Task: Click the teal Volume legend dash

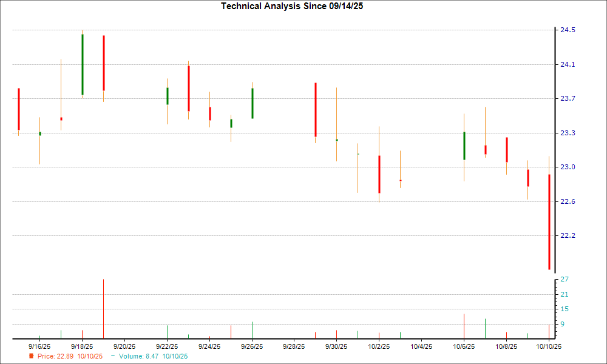Action: coord(113,356)
